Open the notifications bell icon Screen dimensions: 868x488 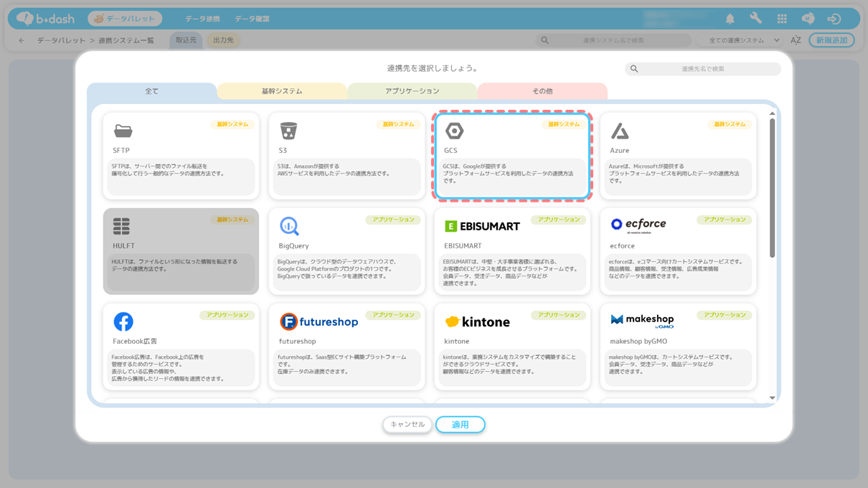click(730, 19)
